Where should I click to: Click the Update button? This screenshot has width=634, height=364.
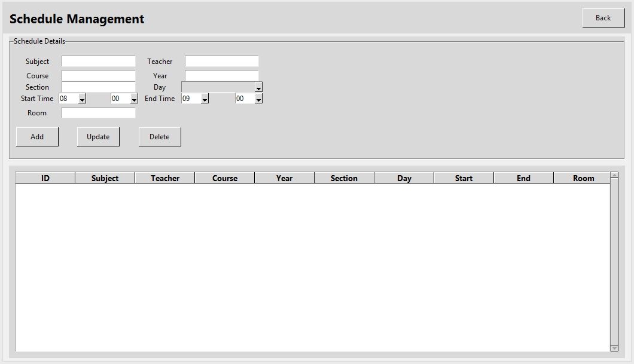(x=98, y=137)
